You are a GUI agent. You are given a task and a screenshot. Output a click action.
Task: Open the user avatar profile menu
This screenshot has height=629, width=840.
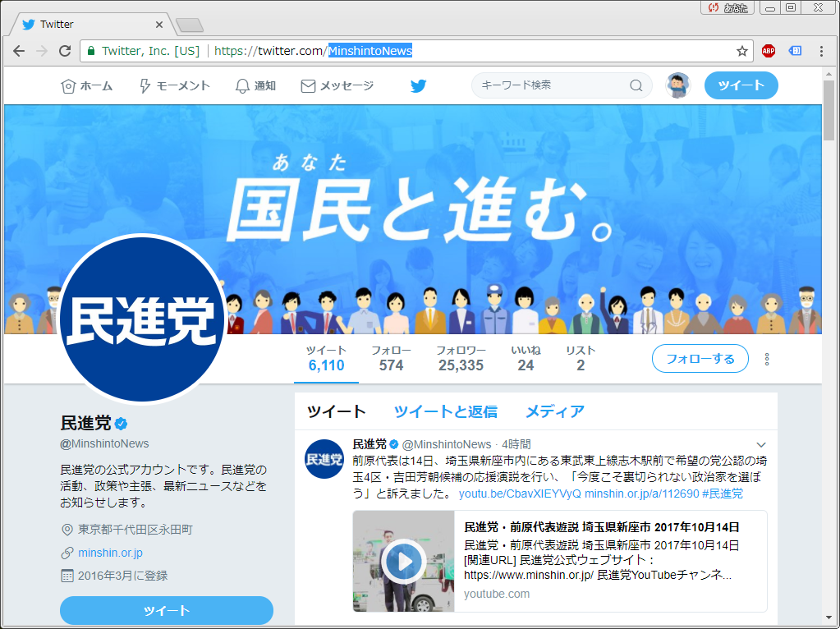click(677, 85)
